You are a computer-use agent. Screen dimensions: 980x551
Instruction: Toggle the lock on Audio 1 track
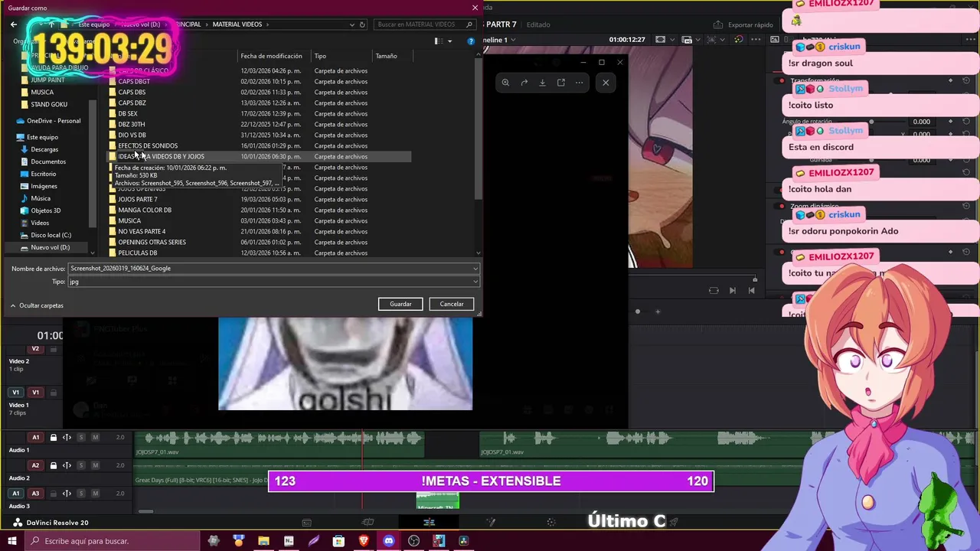click(x=54, y=438)
